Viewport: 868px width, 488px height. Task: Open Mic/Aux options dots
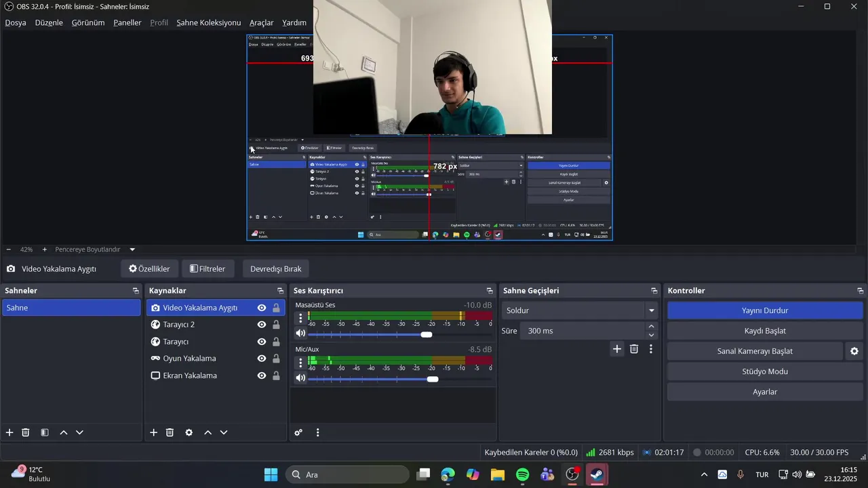(300, 363)
